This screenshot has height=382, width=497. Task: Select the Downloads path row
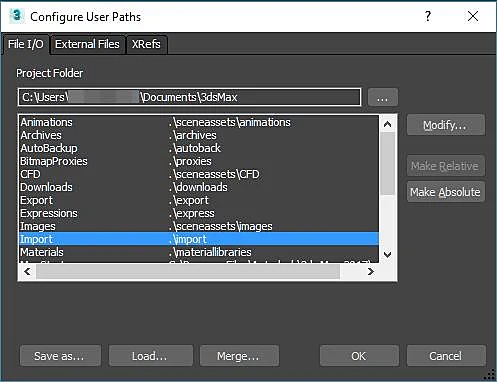[x=199, y=187]
